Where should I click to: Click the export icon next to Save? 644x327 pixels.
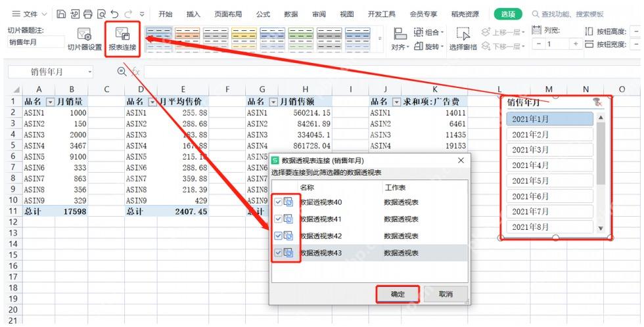(x=75, y=14)
